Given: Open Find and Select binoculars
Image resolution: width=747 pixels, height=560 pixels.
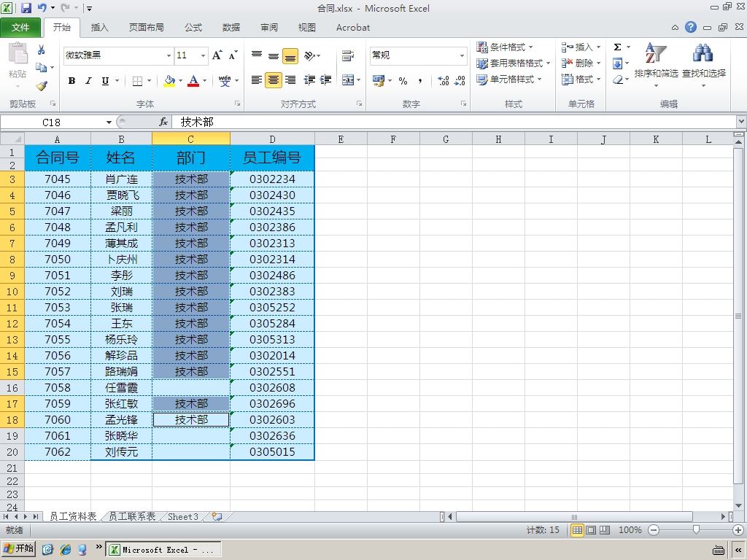Looking at the screenshot, I should pyautogui.click(x=703, y=53).
